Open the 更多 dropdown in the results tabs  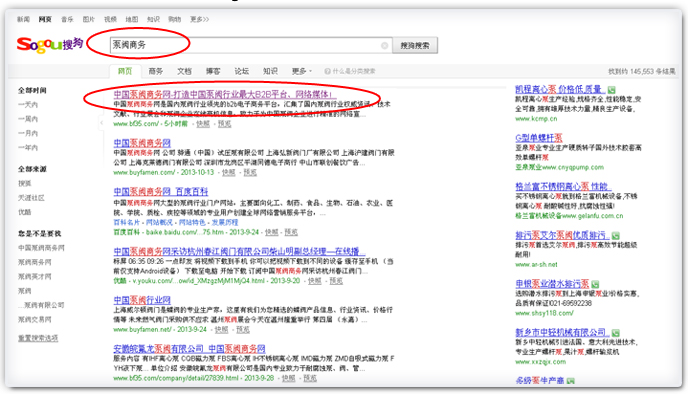point(302,71)
